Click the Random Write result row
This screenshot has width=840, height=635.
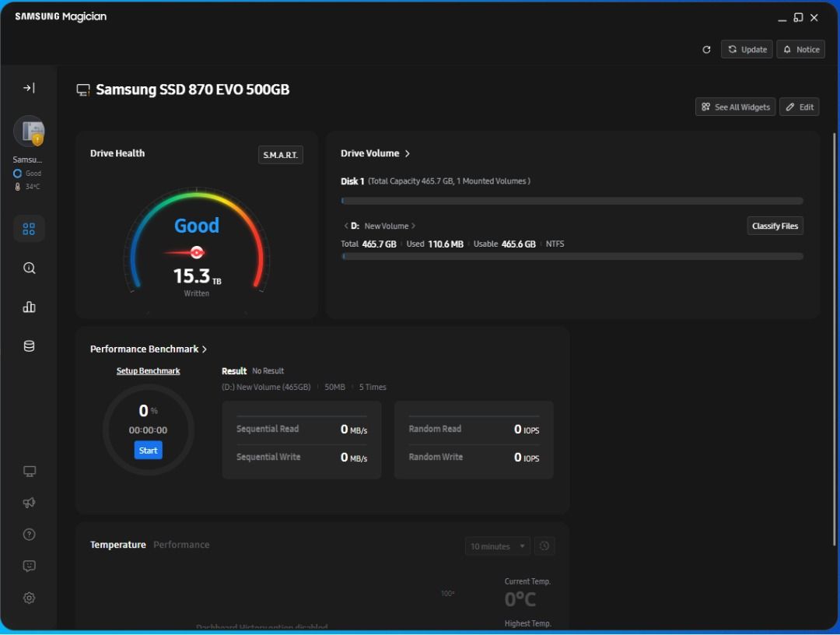474,457
